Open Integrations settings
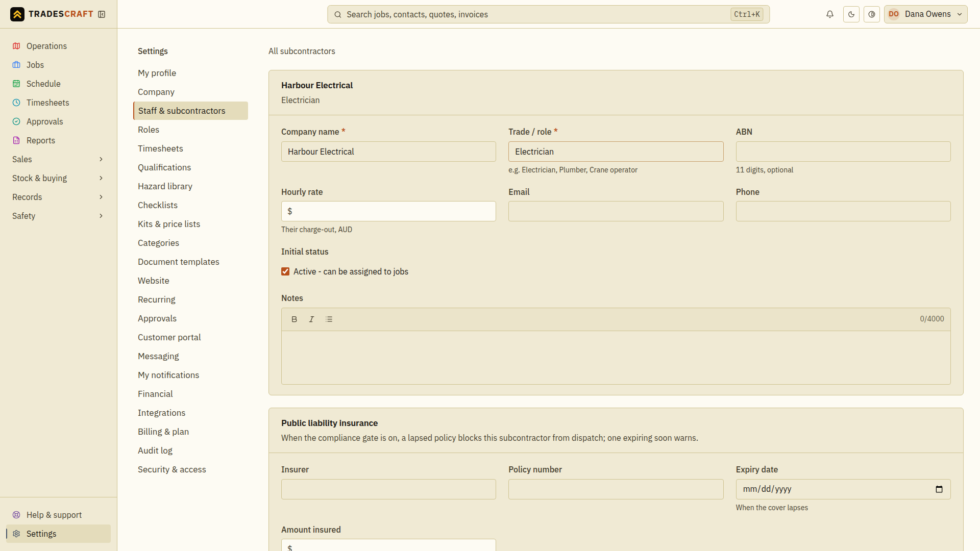Screen dimensions: 980x551 pyautogui.click(x=190, y=413)
